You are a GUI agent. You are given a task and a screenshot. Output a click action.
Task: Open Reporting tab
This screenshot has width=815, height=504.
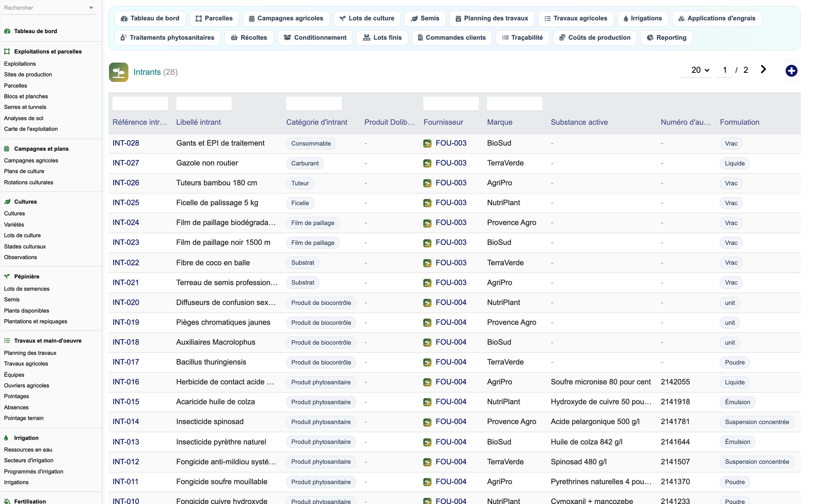667,38
